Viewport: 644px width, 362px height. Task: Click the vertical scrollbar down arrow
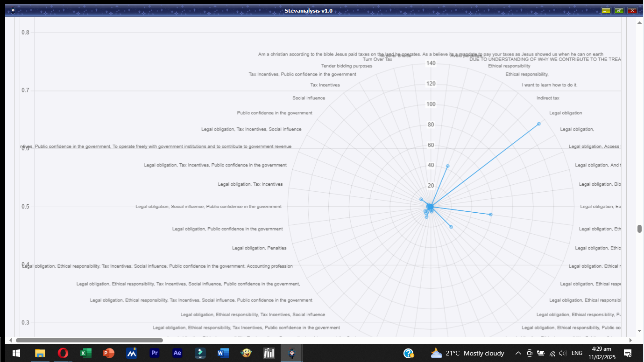(x=639, y=331)
